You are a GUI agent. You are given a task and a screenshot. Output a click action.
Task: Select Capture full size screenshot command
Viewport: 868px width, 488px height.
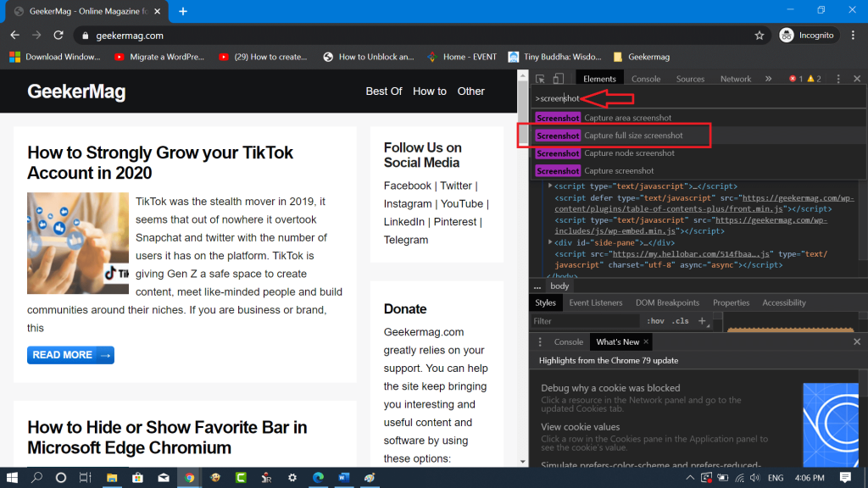coord(698,136)
